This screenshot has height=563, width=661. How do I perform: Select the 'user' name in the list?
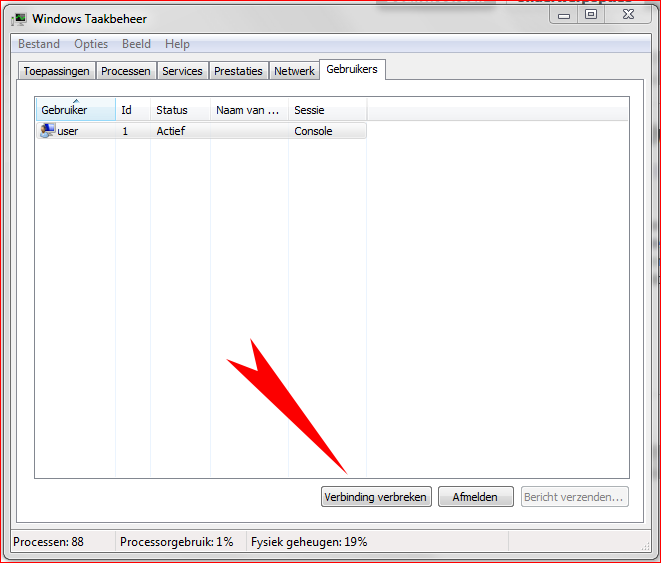coord(67,131)
